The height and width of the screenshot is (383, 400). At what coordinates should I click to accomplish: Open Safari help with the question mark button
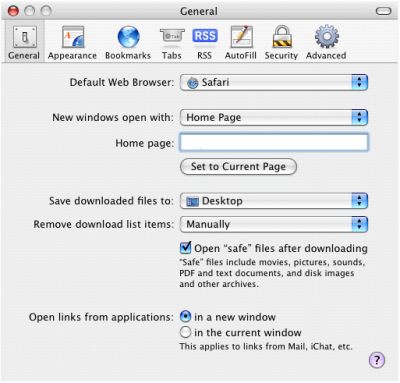tap(377, 360)
